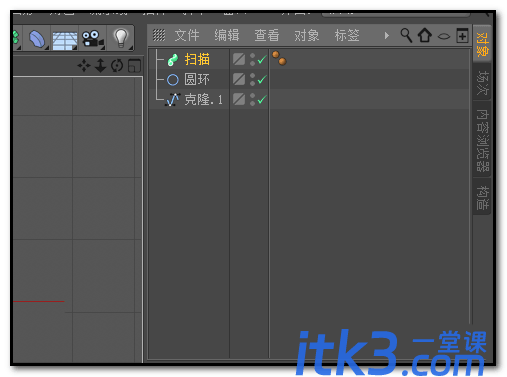Screen dimensions: 507x377
Task: Click the object manager grip handle icon
Action: (x=159, y=35)
